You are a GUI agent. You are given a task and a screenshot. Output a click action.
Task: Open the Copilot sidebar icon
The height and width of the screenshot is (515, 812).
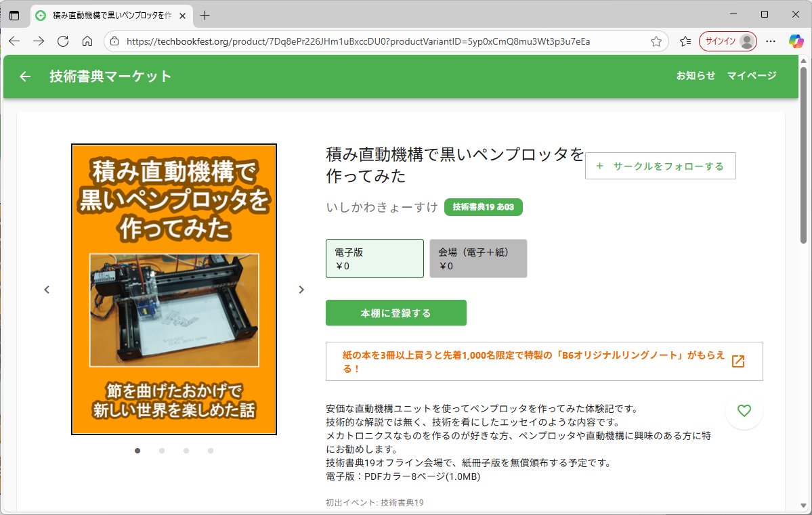pyautogui.click(x=796, y=41)
